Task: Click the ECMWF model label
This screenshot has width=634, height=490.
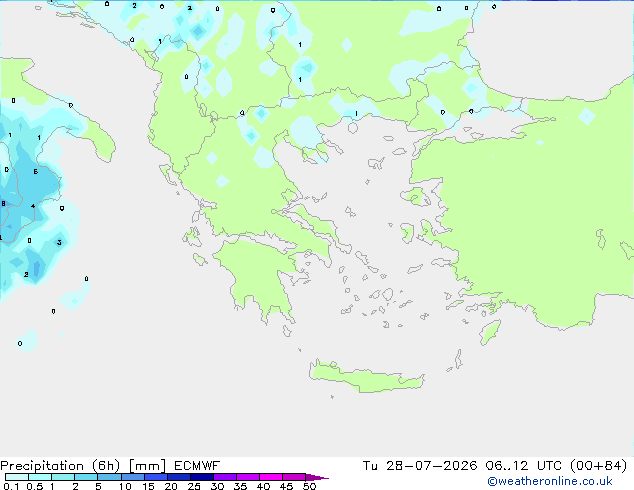Action: [x=197, y=466]
